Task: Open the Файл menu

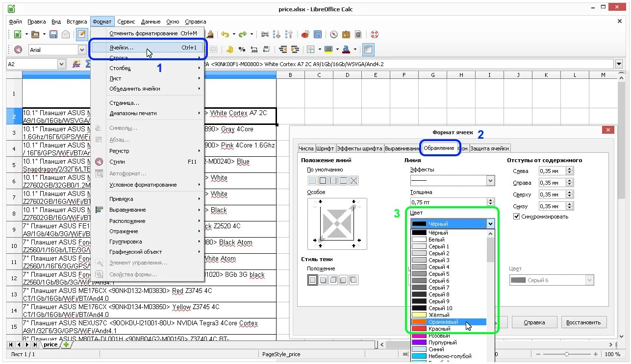Action: 15,22
